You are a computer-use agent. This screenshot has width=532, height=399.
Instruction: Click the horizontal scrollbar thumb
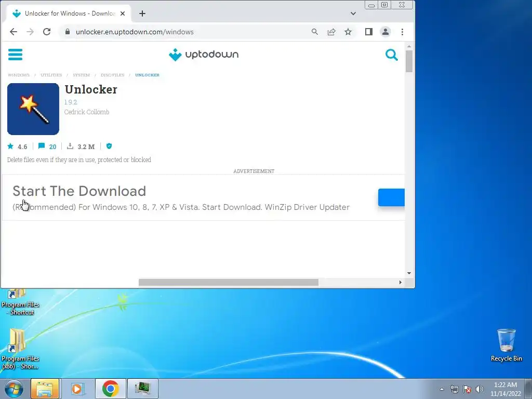(x=229, y=282)
